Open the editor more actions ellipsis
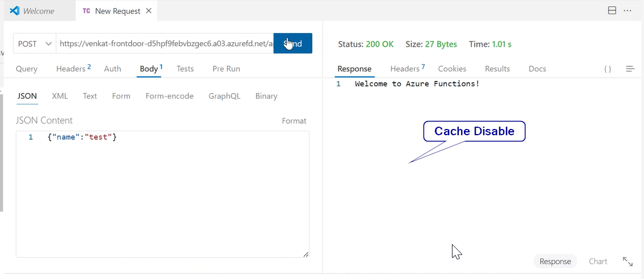644x279 pixels. 627,11
